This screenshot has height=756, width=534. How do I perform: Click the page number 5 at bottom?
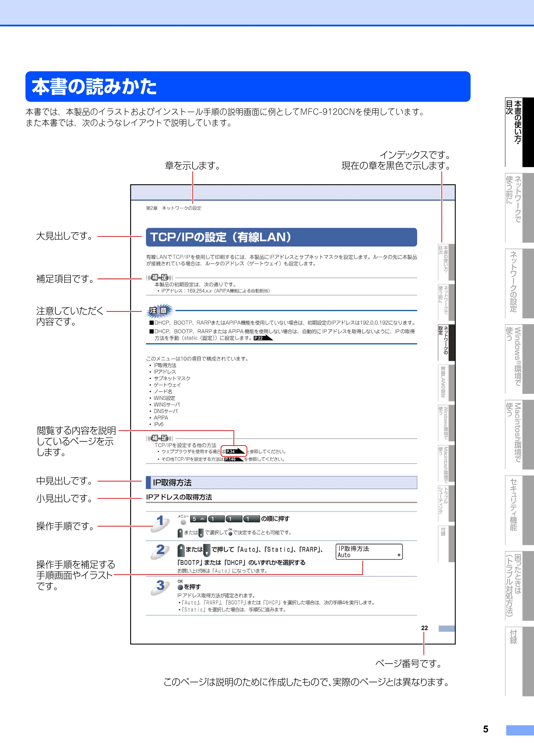coord(486,729)
